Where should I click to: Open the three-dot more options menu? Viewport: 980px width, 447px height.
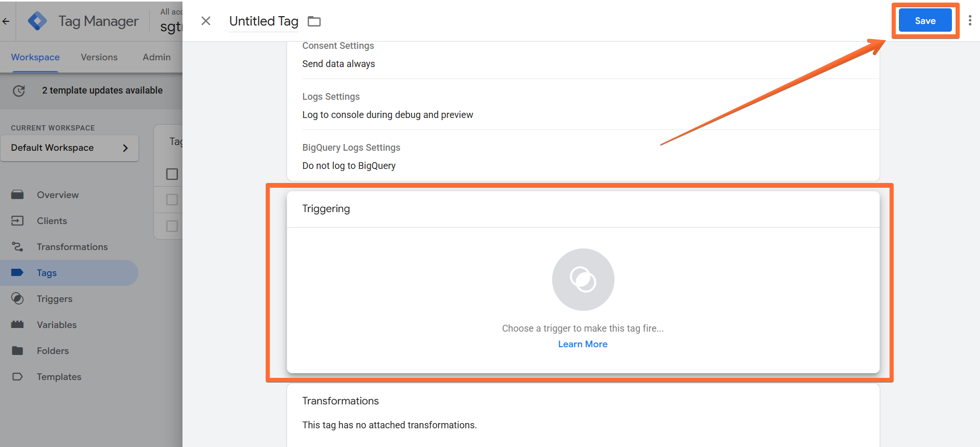970,20
